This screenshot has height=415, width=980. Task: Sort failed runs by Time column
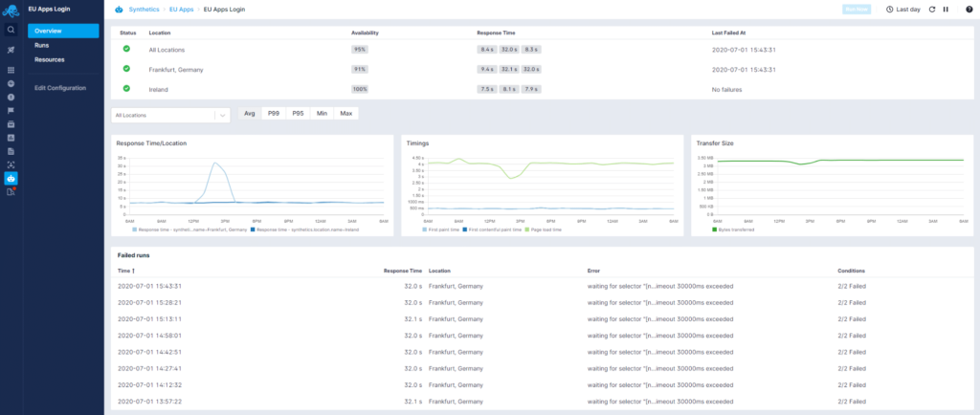[125, 271]
